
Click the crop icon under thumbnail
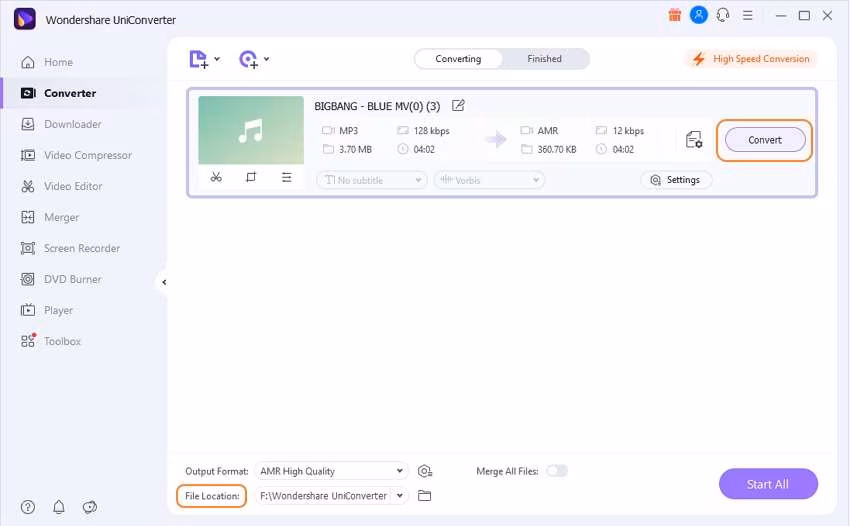click(x=251, y=177)
